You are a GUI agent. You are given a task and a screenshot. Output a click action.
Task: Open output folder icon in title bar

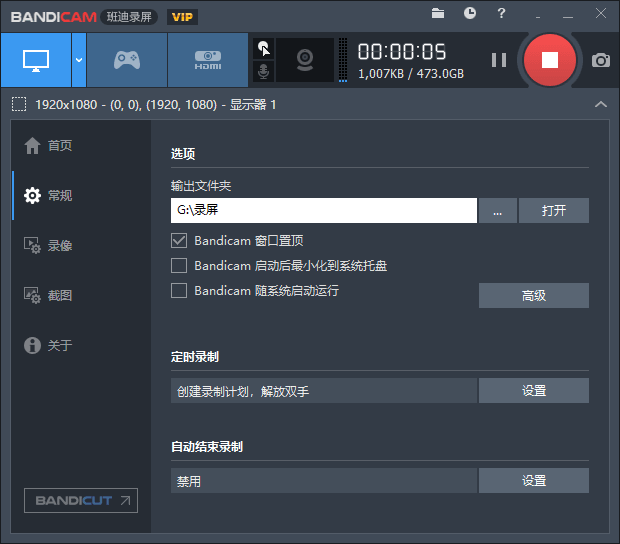(438, 13)
